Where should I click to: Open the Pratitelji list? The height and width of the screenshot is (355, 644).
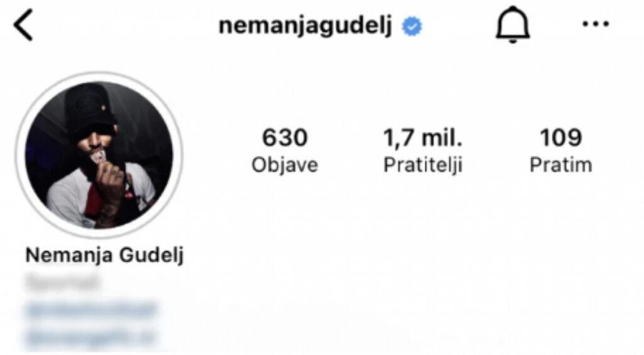tap(423, 165)
